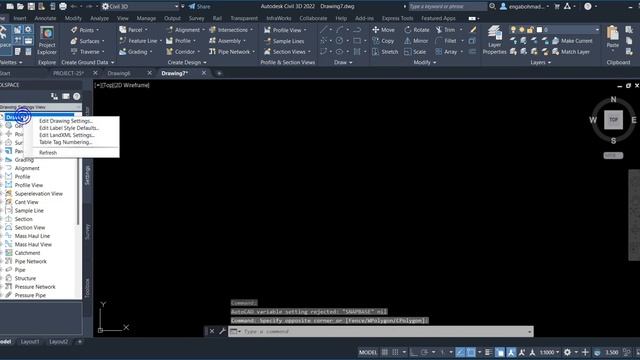
Task: Open the Toolspace help icon
Action: click(77, 96)
